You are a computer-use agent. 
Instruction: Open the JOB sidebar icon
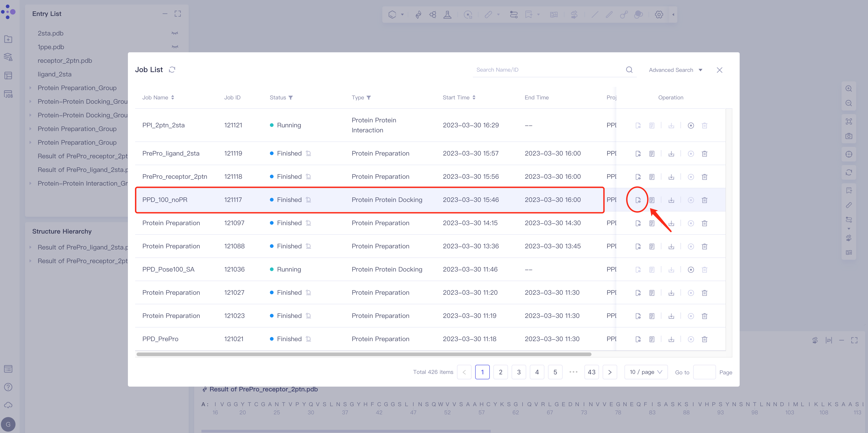coord(8,94)
